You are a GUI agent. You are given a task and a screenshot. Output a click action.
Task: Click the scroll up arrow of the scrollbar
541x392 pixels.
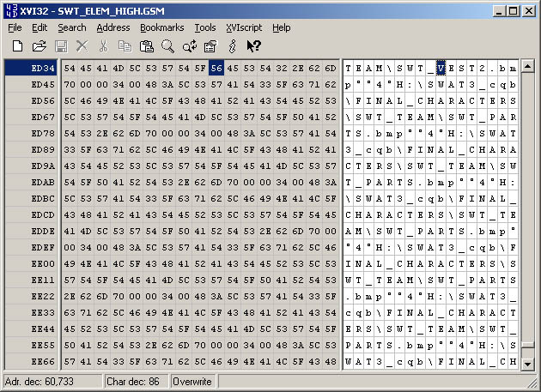coord(528,66)
